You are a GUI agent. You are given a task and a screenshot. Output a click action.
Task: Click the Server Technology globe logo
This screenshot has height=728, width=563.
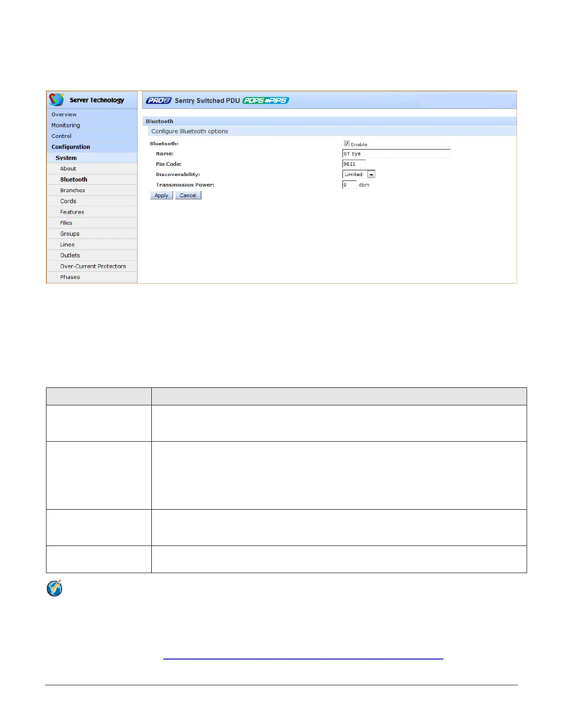(x=57, y=99)
